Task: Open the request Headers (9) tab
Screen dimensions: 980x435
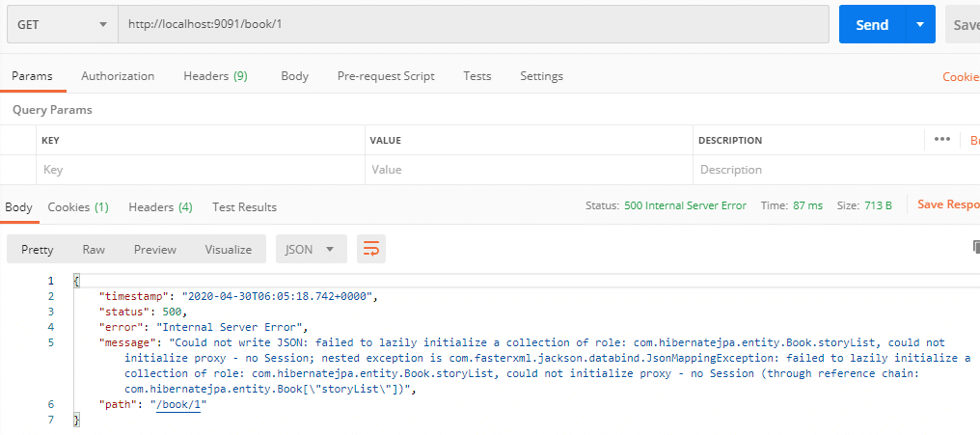Action: click(215, 76)
